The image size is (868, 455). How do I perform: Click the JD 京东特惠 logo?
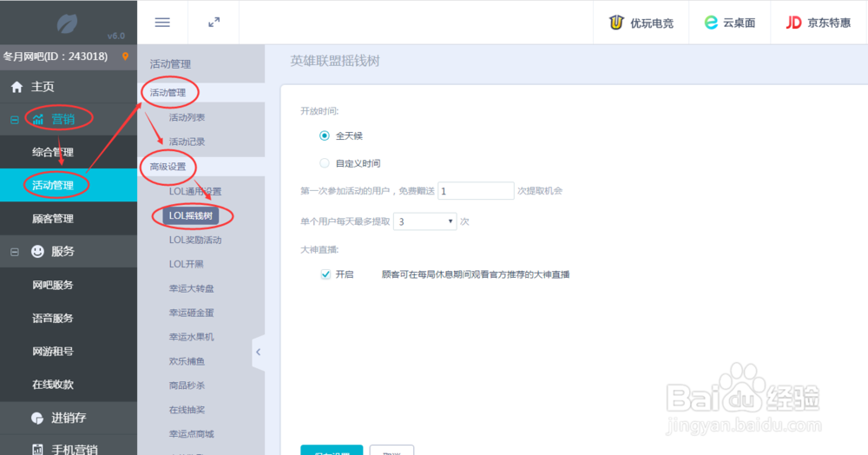[x=793, y=23]
